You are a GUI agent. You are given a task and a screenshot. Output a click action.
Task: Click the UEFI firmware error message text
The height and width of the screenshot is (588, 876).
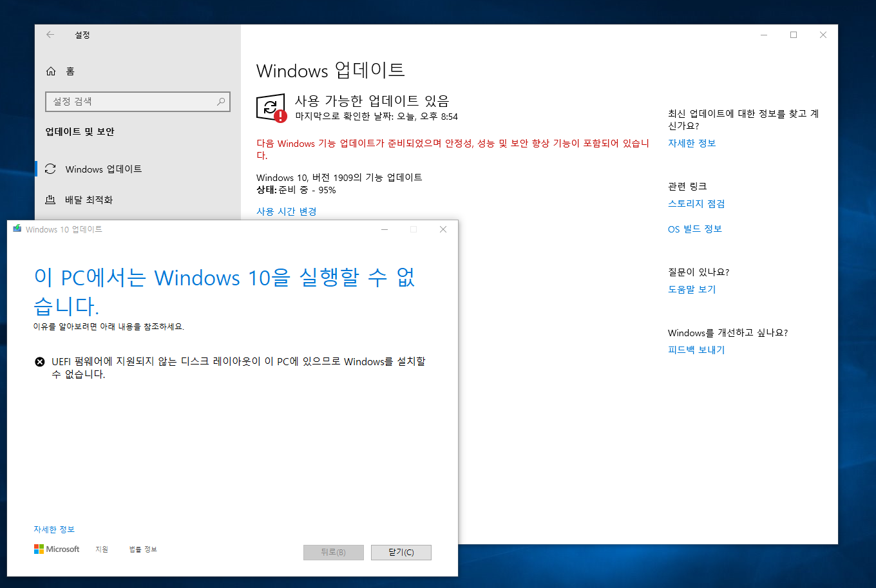pyautogui.click(x=238, y=368)
